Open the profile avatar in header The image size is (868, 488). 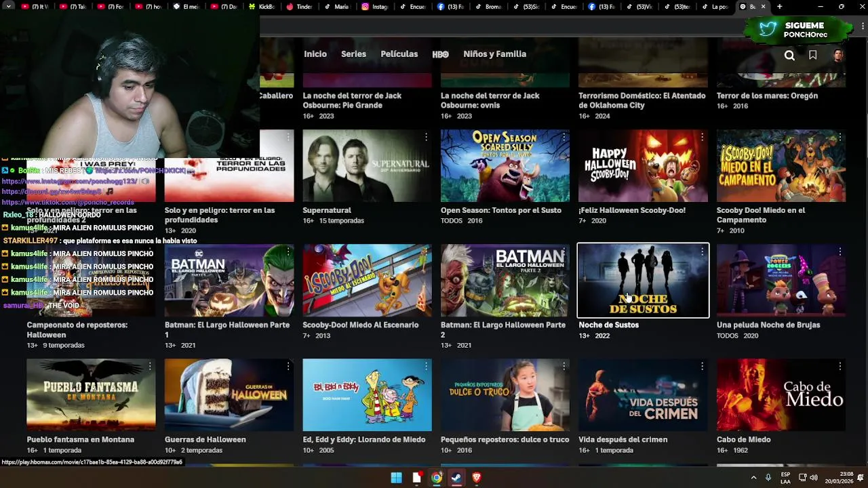coord(838,55)
